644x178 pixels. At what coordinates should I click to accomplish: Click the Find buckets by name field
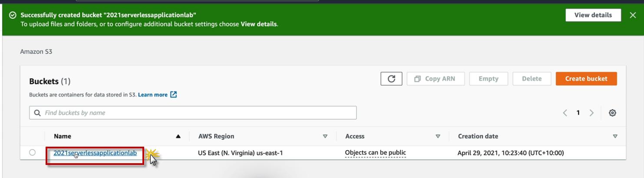195,113
